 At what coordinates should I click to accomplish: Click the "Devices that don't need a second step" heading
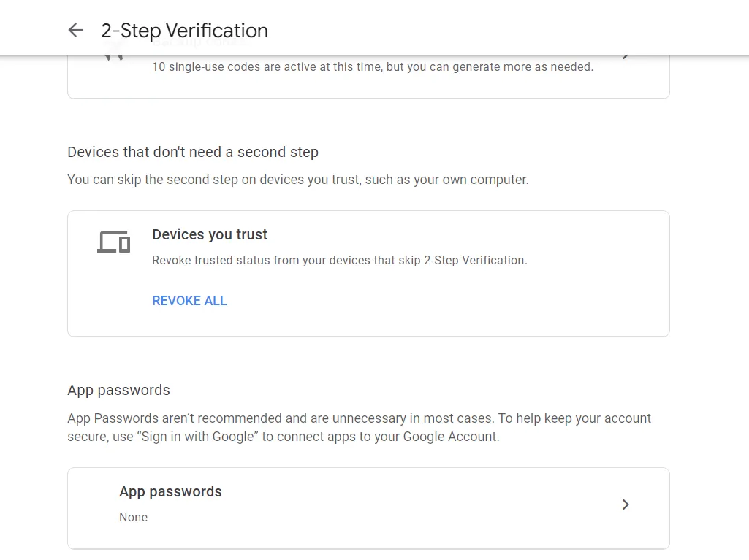pyautogui.click(x=193, y=152)
